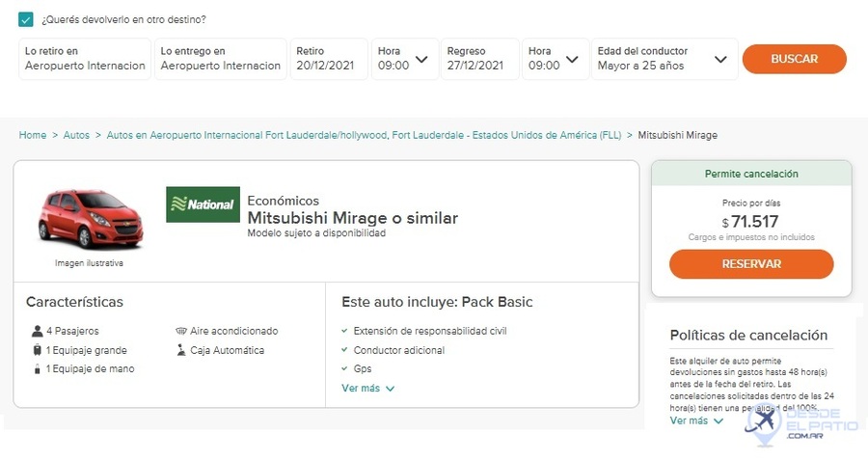Click the red car illustrative image
The width and height of the screenshot is (868, 460).
pos(91,219)
